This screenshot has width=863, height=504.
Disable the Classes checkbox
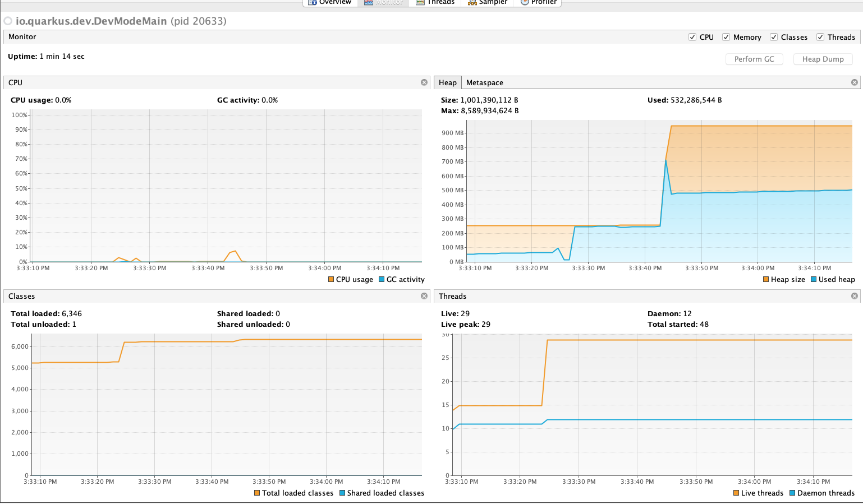774,37
